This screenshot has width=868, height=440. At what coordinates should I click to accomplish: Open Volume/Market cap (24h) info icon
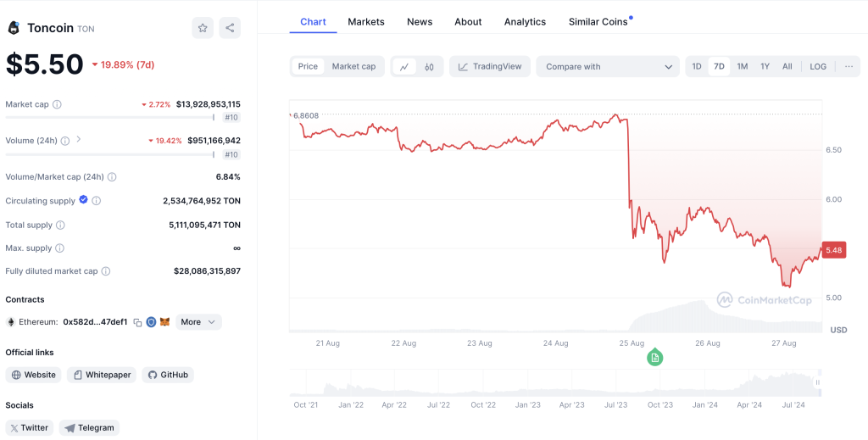112,177
